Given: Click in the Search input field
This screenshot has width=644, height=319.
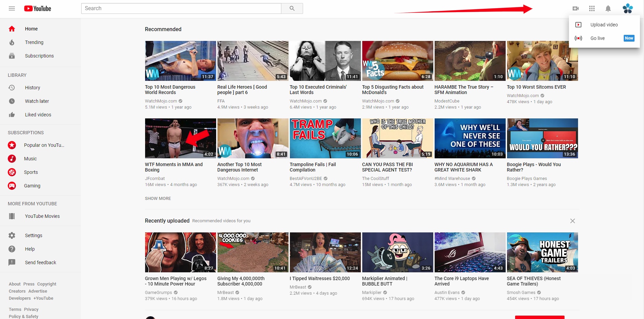Looking at the screenshot, I should point(181,8).
